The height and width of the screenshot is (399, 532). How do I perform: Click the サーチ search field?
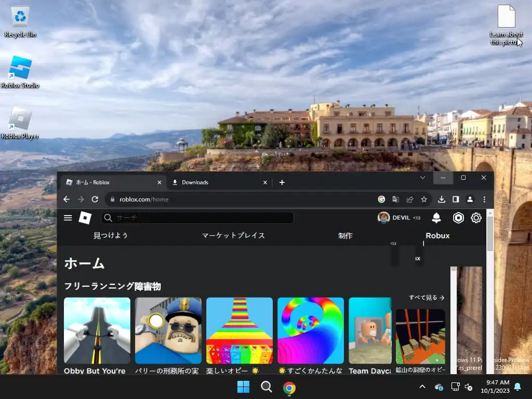point(197,218)
